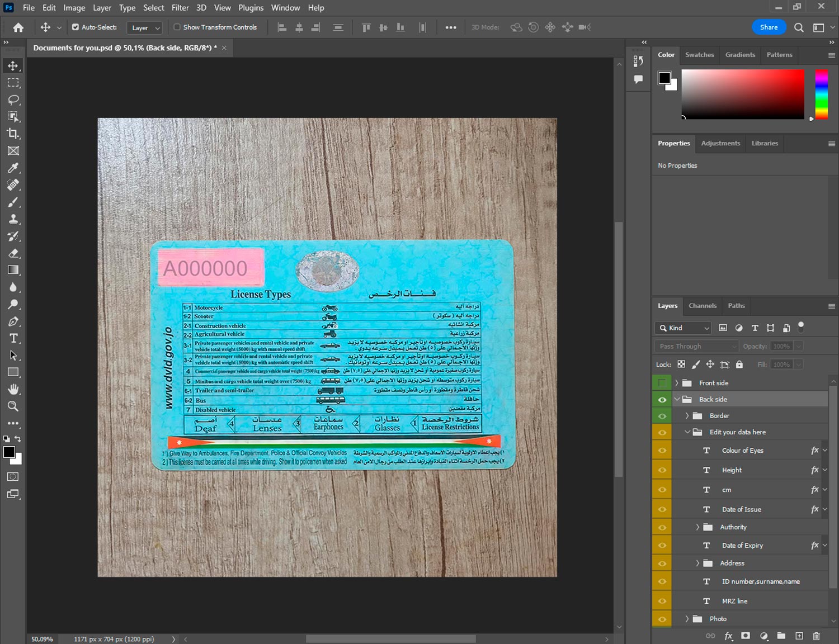Pick the Eyedropper tool

pos(13,168)
